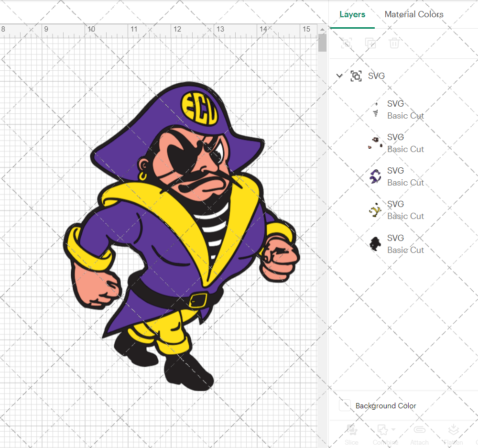478x448 pixels.
Task: Click the canvas scroll-up arrow
Action: coord(322,29)
